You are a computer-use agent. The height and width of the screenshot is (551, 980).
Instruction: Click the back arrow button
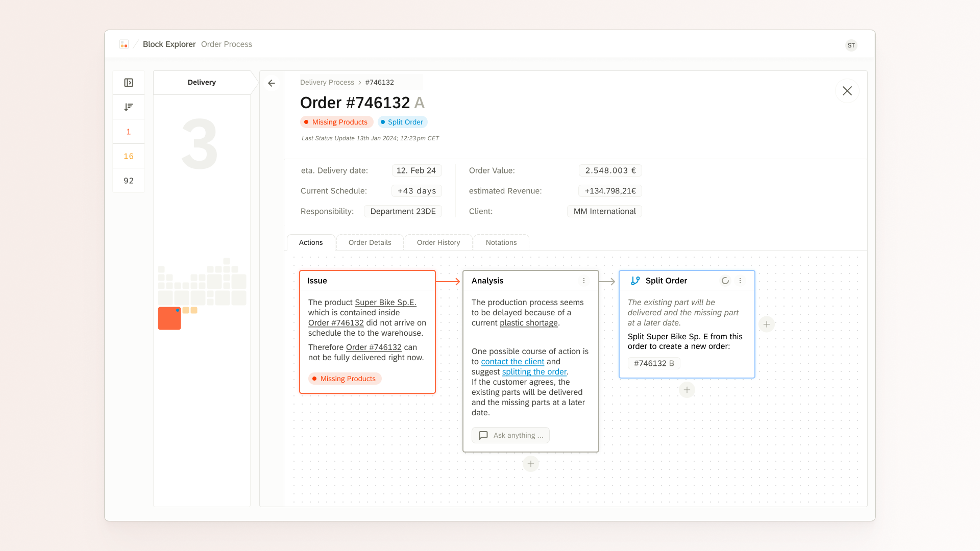[272, 83]
